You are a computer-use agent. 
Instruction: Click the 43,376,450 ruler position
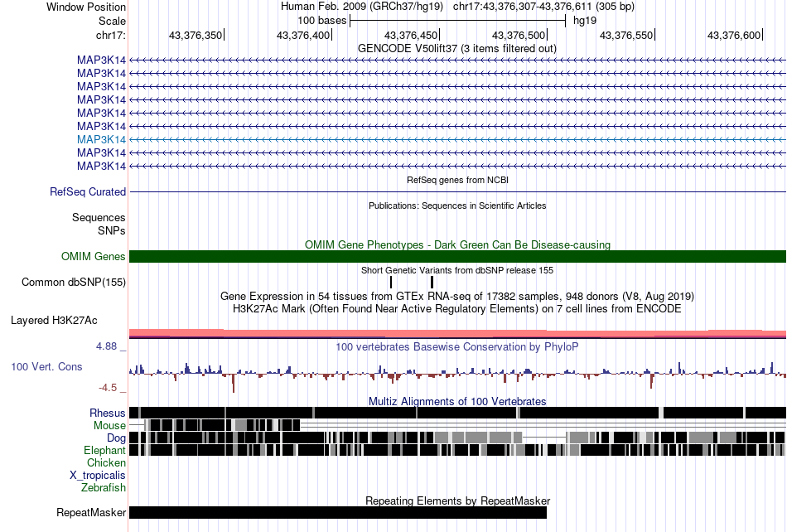coord(411,35)
